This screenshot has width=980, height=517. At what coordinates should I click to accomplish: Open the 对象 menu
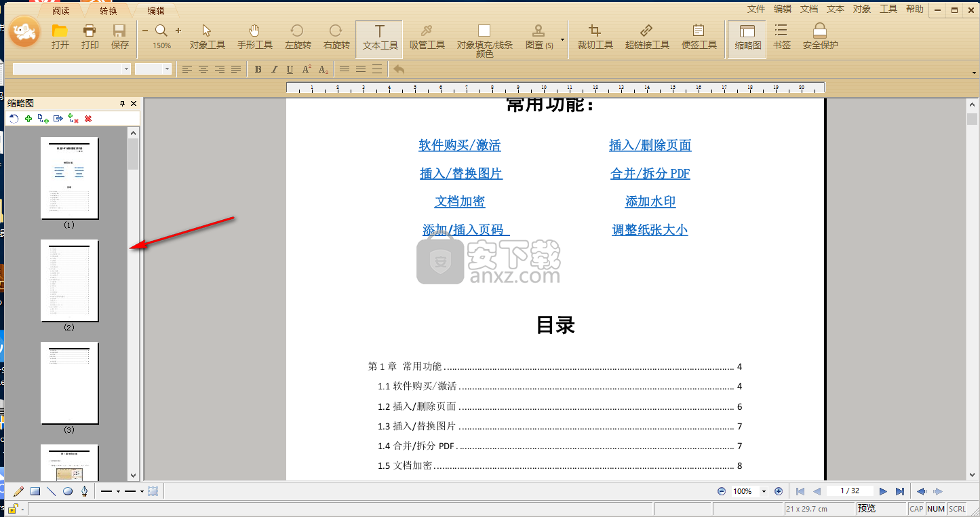[862, 9]
